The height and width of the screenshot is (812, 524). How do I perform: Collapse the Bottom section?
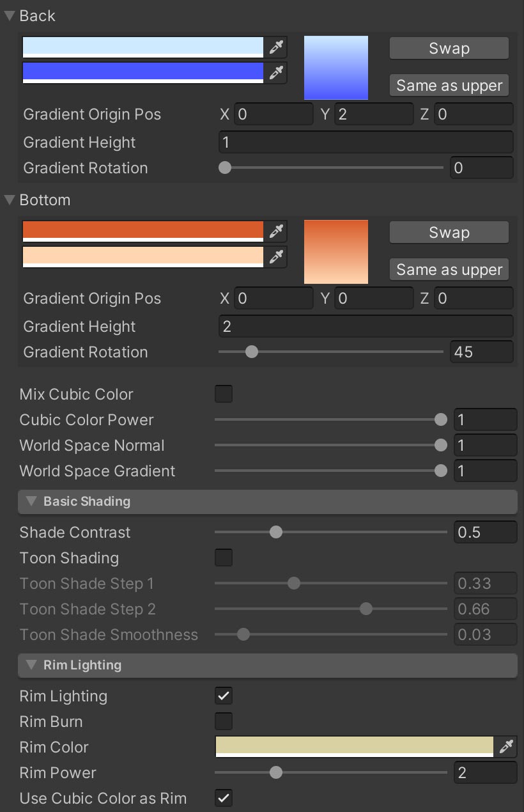point(10,200)
